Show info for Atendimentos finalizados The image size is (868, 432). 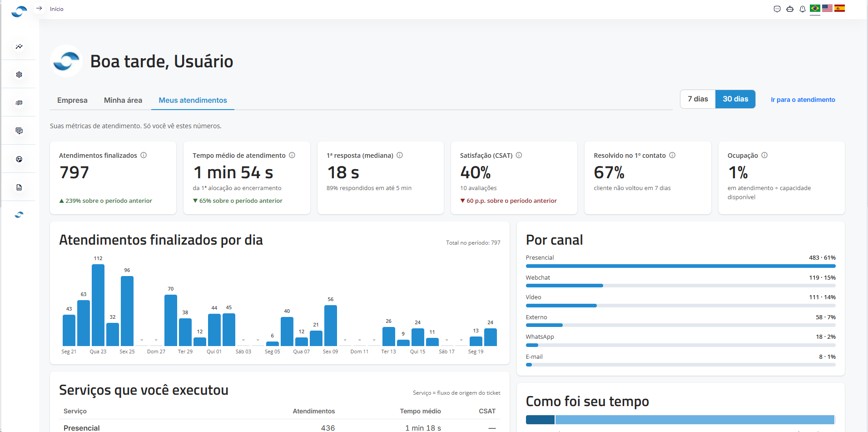point(144,155)
